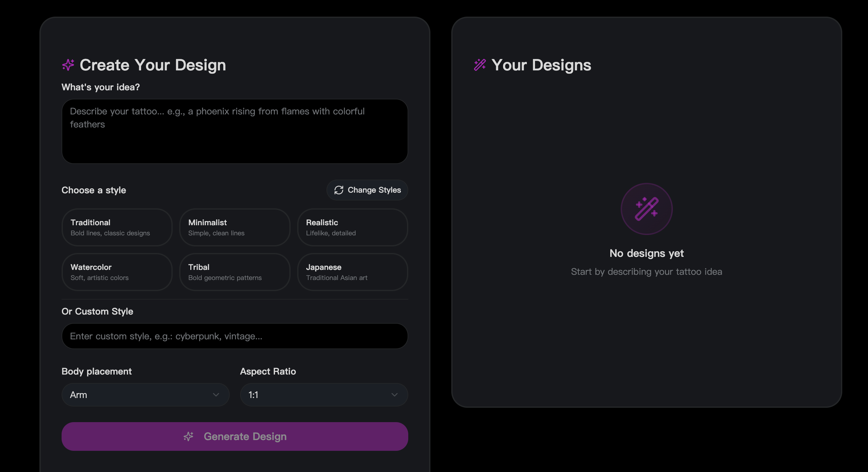The height and width of the screenshot is (472, 868).
Task: Click the magic wand icon beside Your Designs
Action: [x=480, y=65]
